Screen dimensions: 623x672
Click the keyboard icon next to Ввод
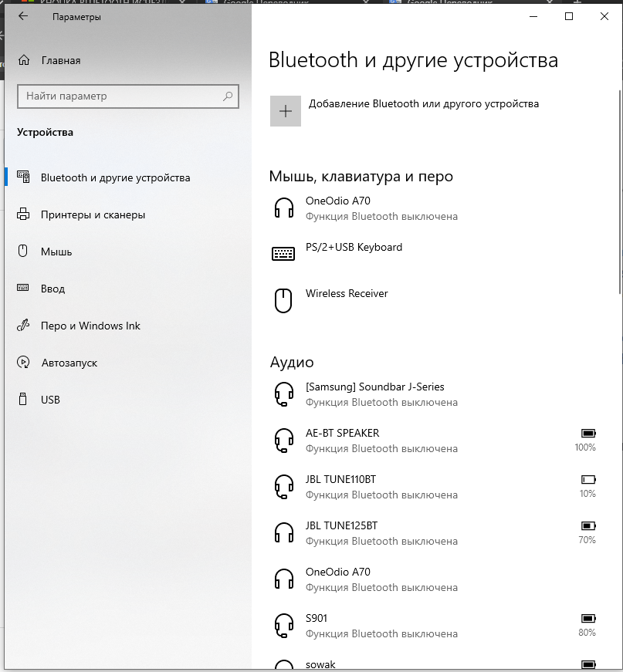coord(22,289)
